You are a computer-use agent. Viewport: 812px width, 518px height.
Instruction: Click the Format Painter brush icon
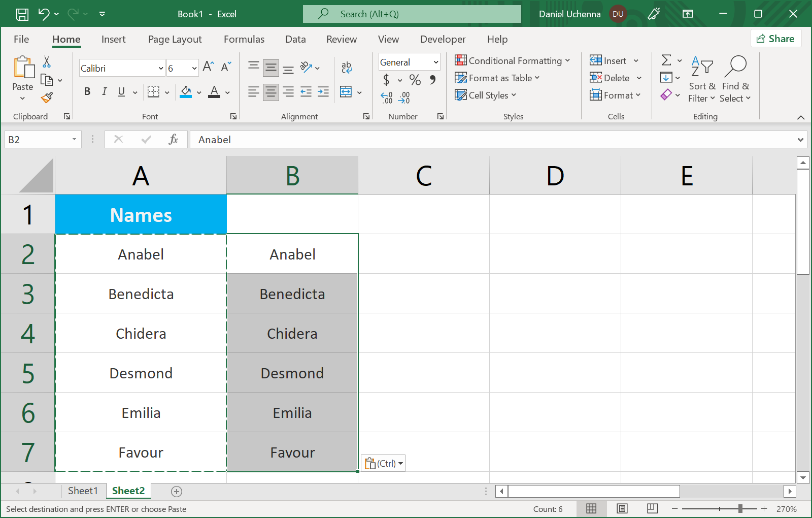pos(47,97)
